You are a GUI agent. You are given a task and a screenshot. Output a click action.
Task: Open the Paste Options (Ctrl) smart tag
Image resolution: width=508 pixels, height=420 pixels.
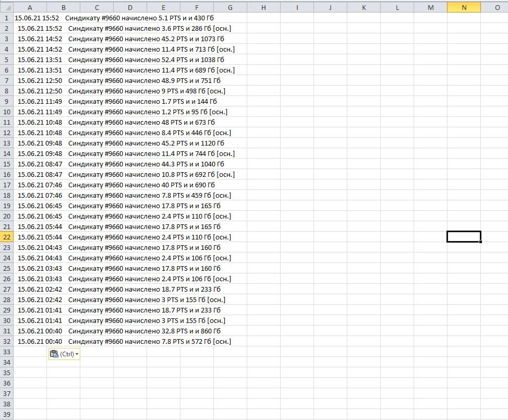pyautogui.click(x=64, y=354)
